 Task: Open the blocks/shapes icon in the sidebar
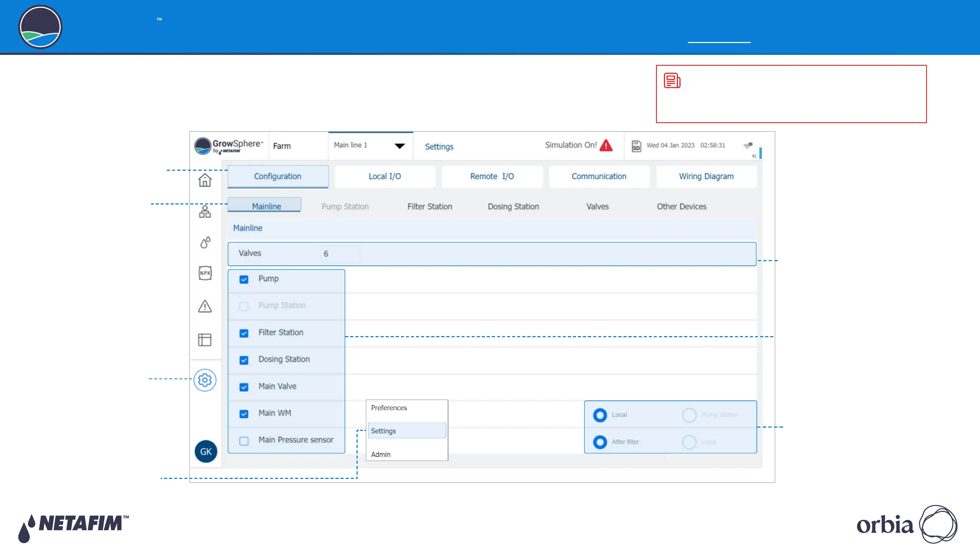tap(205, 212)
